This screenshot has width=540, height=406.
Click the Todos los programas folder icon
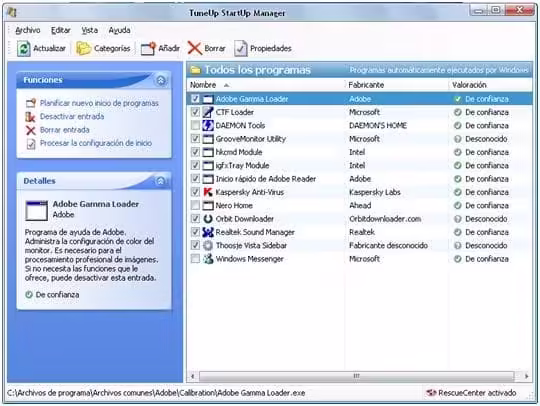click(196, 70)
